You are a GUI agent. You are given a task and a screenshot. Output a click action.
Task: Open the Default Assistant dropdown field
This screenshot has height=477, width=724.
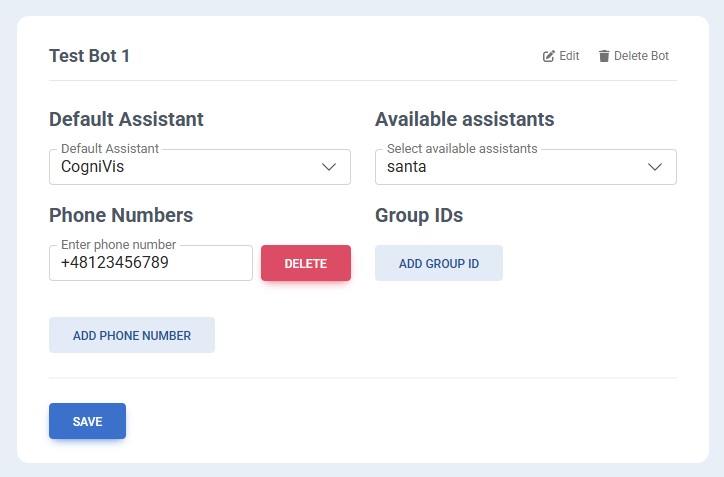pyautogui.click(x=199, y=167)
